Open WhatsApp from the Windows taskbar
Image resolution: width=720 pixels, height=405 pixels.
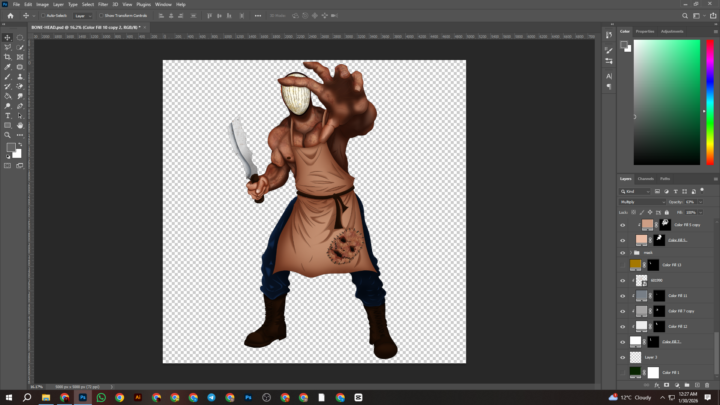101,397
